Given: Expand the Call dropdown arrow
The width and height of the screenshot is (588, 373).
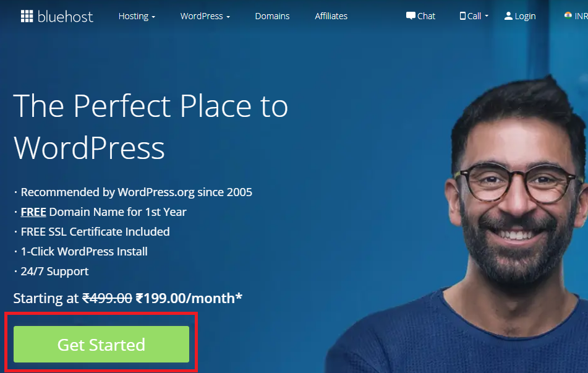Looking at the screenshot, I should click(487, 16).
